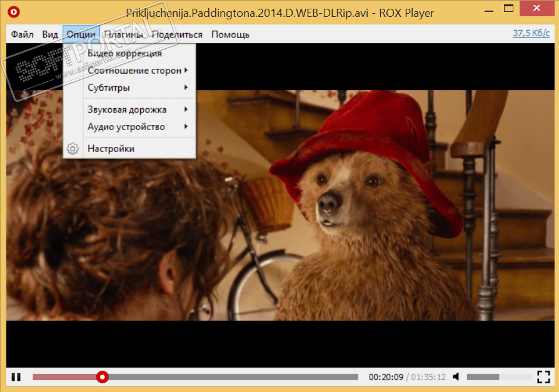559x392 pixels.
Task: Mute audio with the speaker icon
Action: tap(456, 376)
